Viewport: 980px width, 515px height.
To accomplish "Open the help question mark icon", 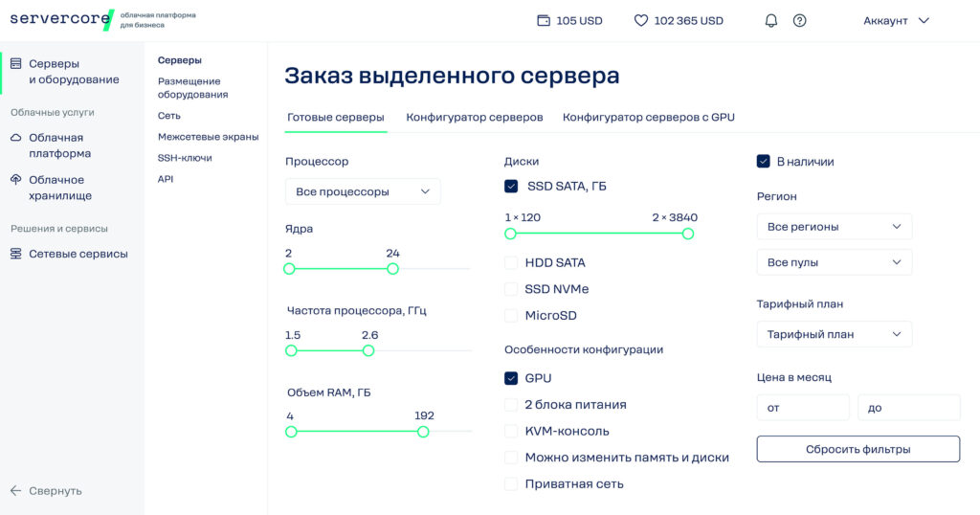I will click(x=800, y=20).
